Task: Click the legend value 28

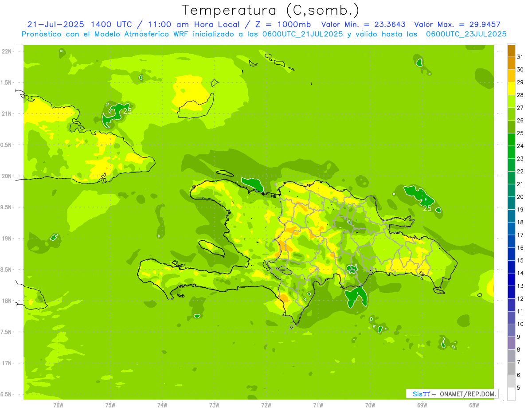Action: coord(520,95)
